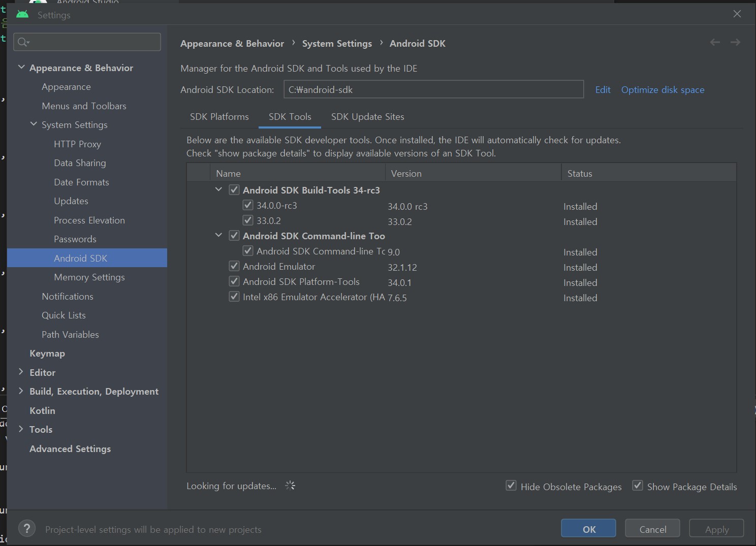Toggle Hide Obsolete Packages checkbox
This screenshot has height=546, width=756.
click(511, 486)
